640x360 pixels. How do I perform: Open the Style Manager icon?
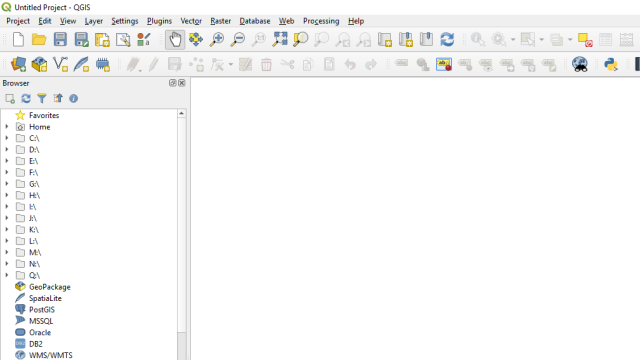pyautogui.click(x=144, y=40)
